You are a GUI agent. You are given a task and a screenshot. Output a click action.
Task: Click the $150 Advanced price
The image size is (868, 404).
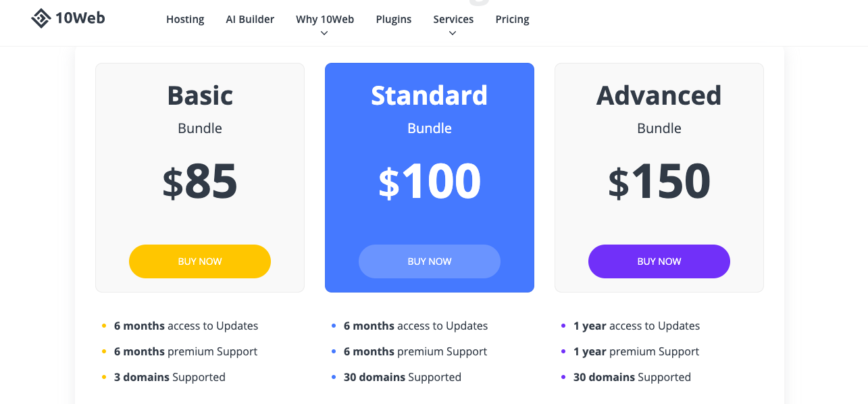coord(659,181)
